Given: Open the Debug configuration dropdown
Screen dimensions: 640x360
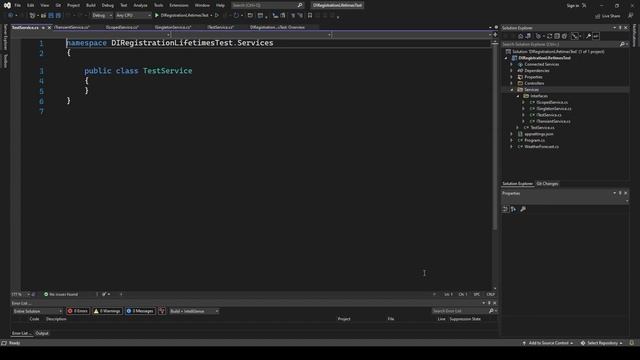Looking at the screenshot, I should coord(102,16).
